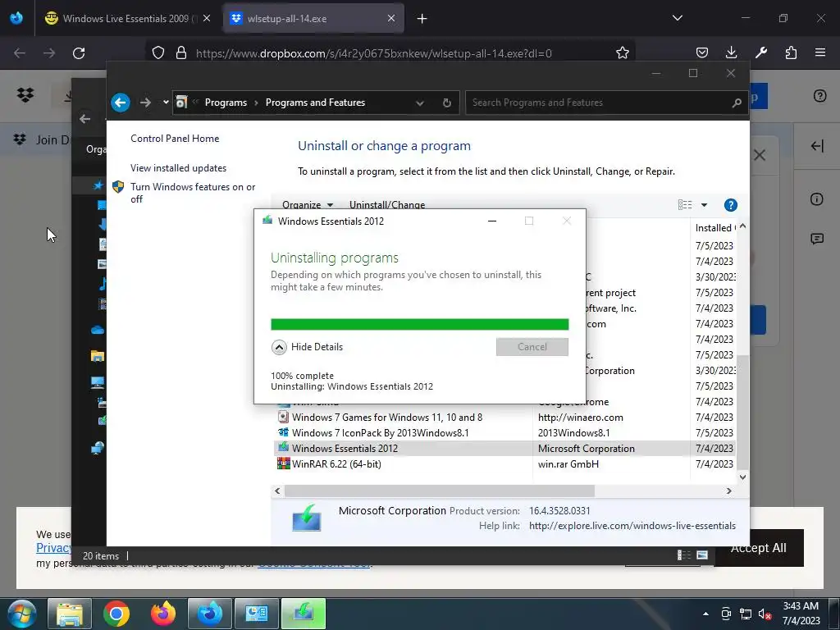Viewport: 840px width, 630px height.
Task: Open the browser extensions puzzle icon
Action: pos(791,52)
